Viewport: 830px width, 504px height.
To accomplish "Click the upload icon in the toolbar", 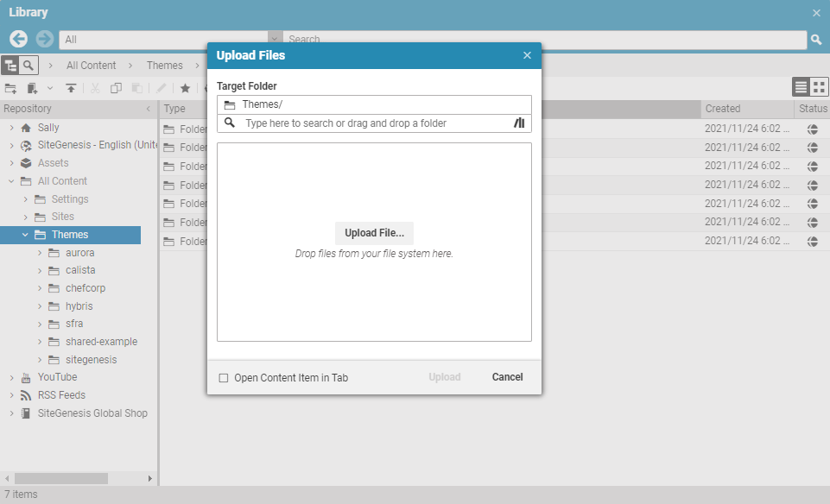I will tap(70, 87).
